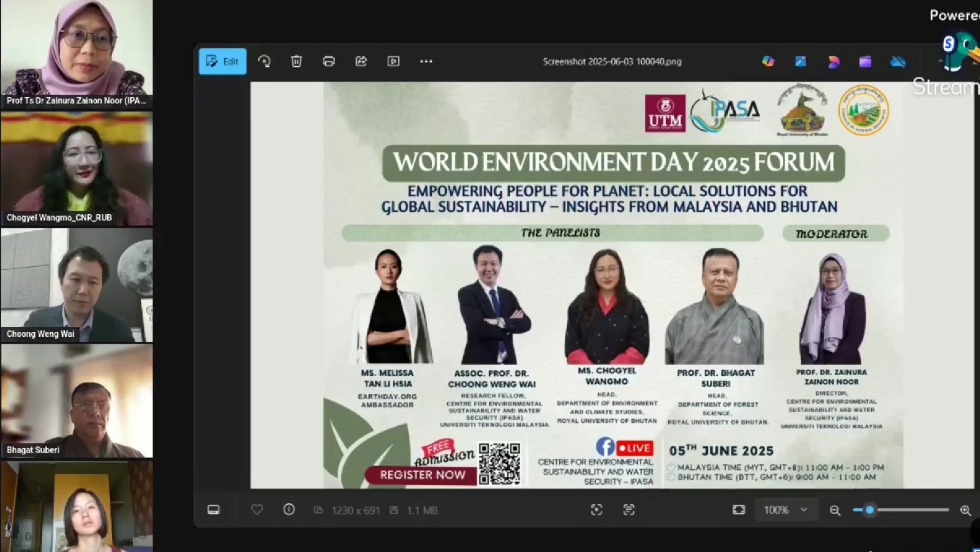Select the bottom unnamed participant video tile
980x552 pixels.
(77, 507)
